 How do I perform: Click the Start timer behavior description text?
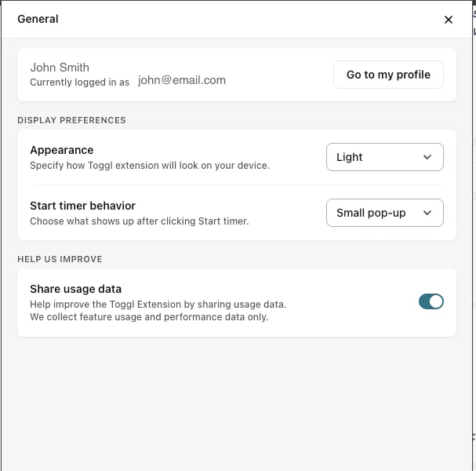(139, 221)
